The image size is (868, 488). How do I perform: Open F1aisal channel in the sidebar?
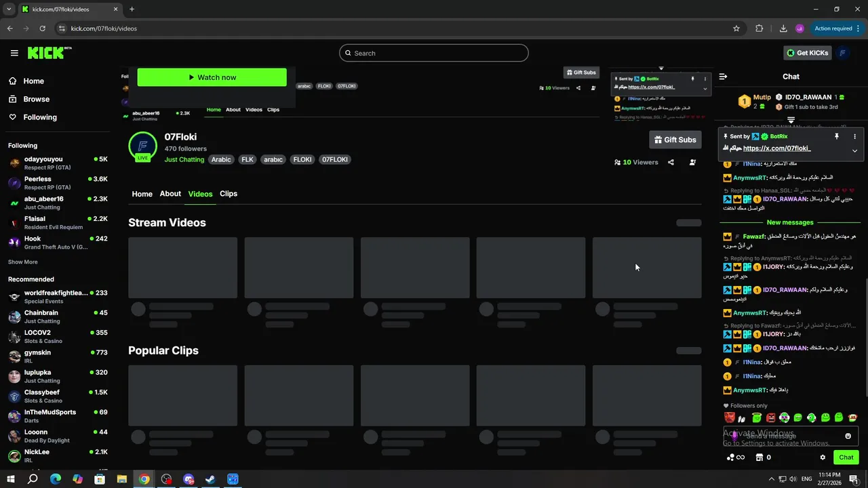click(x=58, y=222)
